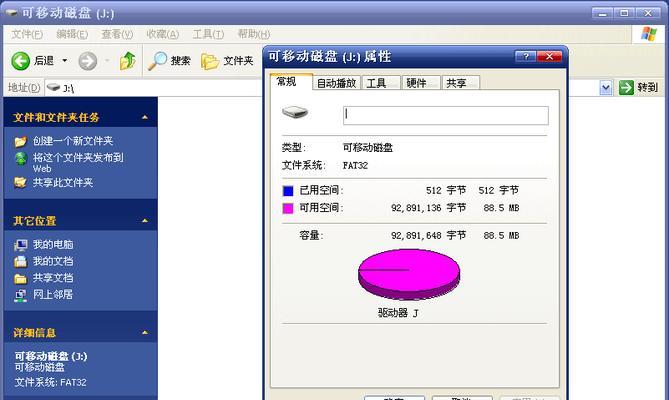Open 共享文档 from other places
Image resolution: width=669 pixels, height=400 pixels.
pyautogui.click(x=53, y=278)
